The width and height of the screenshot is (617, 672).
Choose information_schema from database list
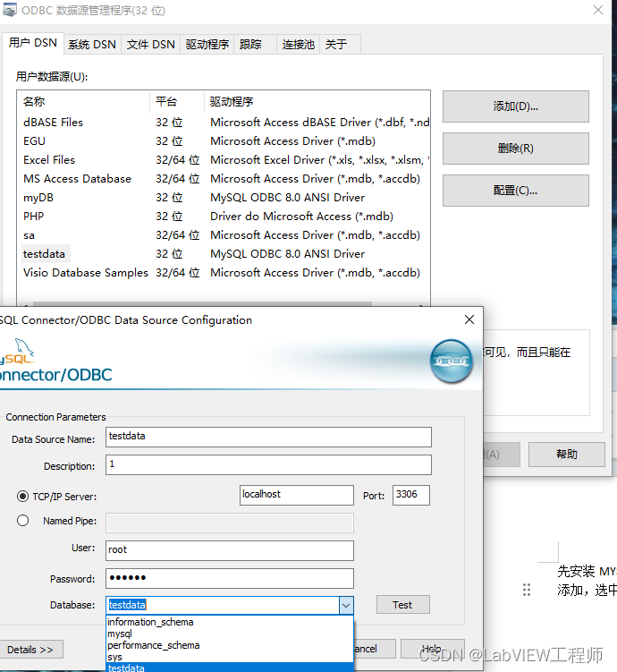[x=230, y=622]
